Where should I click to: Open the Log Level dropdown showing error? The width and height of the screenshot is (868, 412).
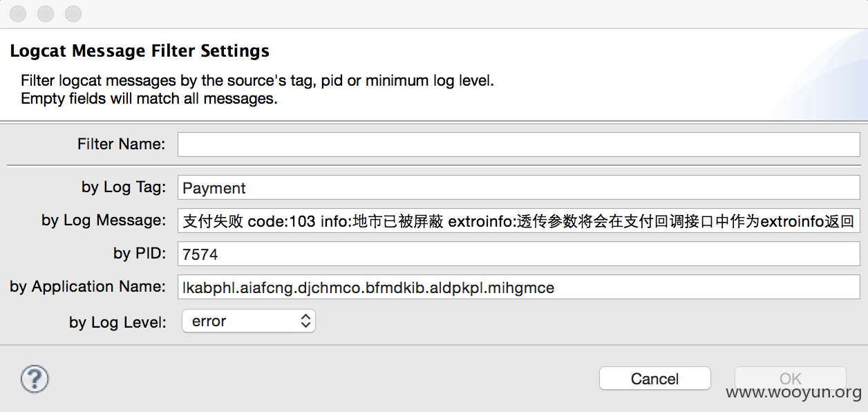(248, 321)
